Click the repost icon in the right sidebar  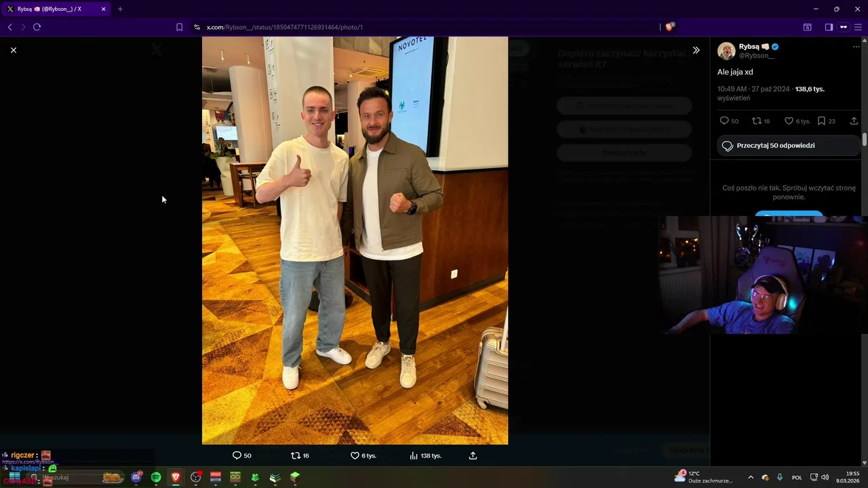(x=757, y=121)
